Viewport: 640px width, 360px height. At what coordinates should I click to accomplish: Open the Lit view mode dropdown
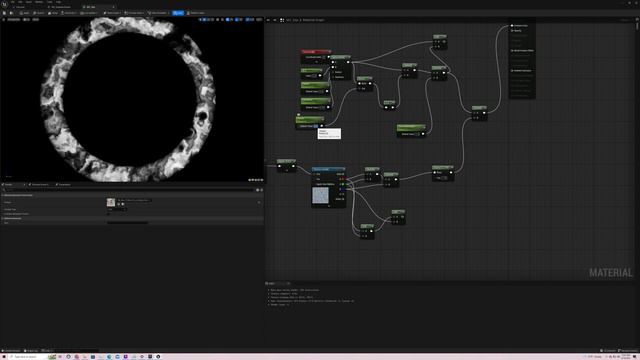[27, 19]
